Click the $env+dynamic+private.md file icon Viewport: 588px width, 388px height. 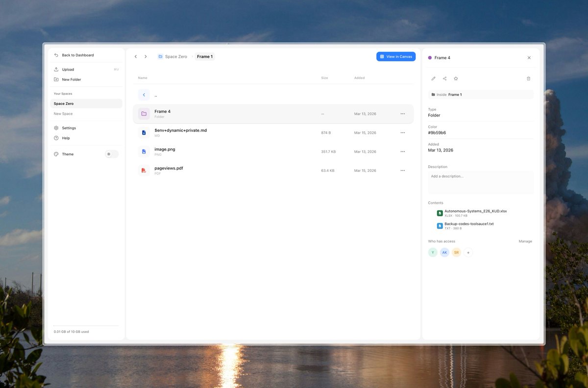[144, 133]
